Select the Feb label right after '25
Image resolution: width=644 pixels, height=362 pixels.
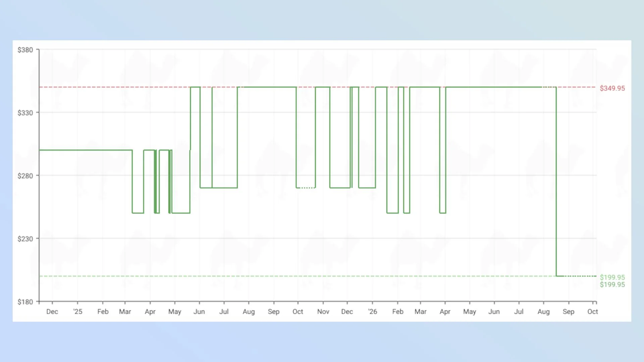[x=103, y=312]
